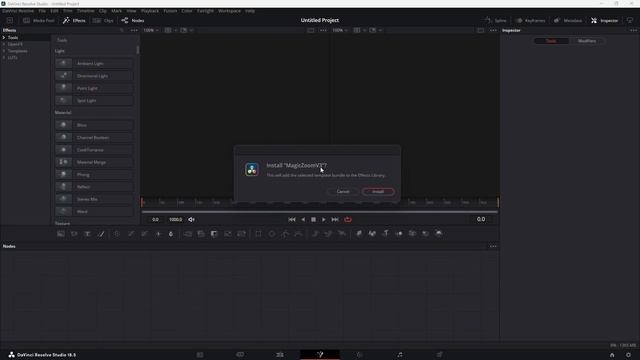Open the Fusion menu
640x360 pixels.
coord(170,11)
